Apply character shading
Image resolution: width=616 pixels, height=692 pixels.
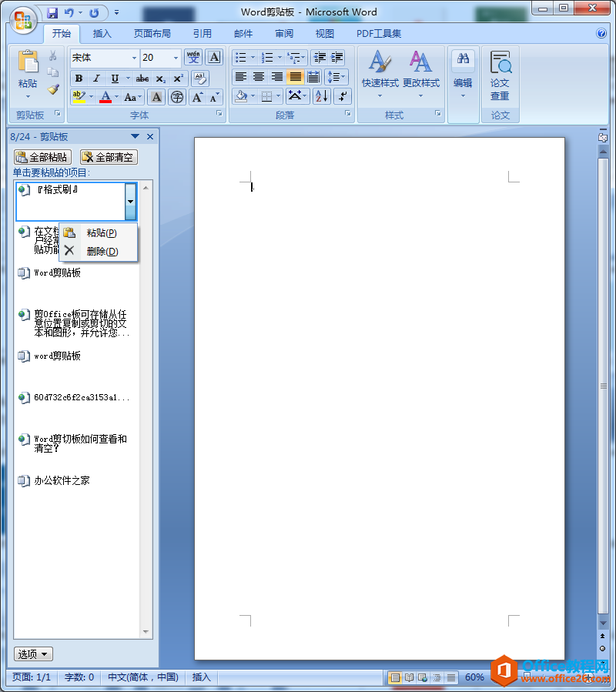coord(156,97)
